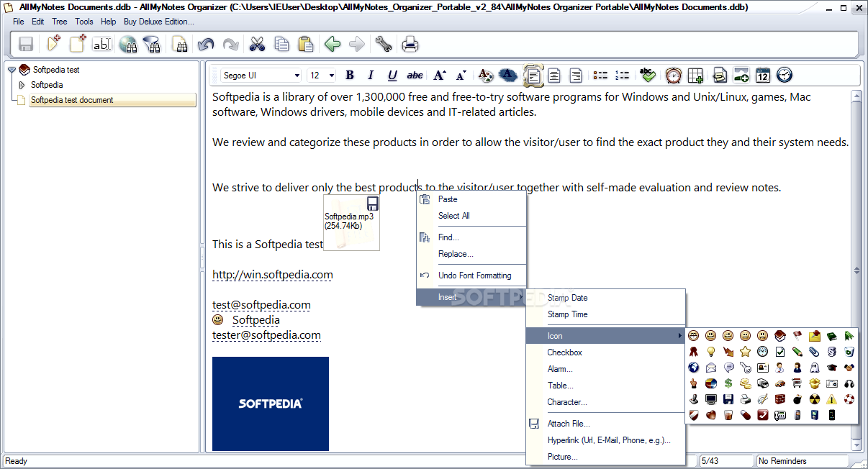Click the tester@softpedia.com email link

pos(266,335)
